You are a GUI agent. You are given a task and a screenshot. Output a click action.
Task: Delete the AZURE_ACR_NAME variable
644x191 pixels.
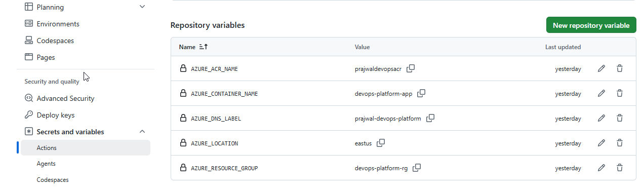[620, 68]
